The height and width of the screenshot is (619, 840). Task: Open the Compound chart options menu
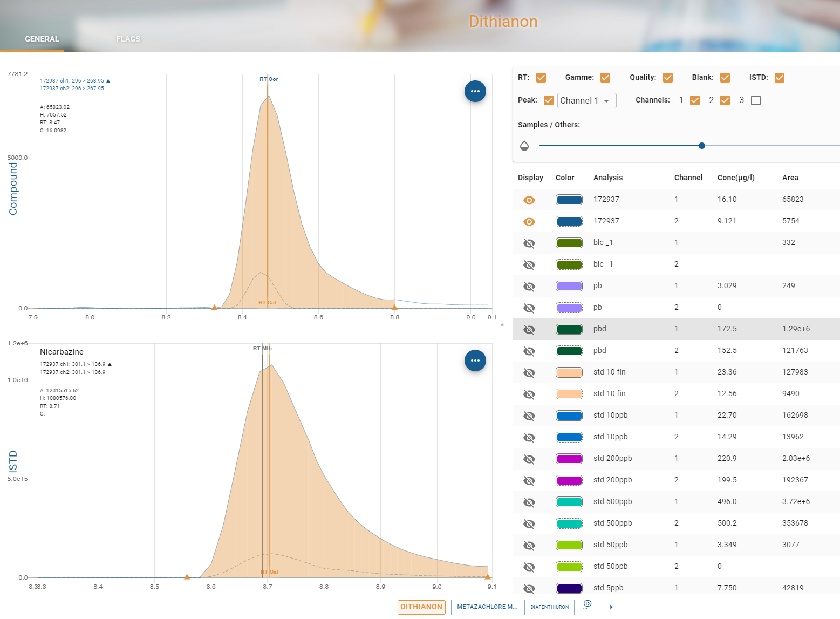(x=475, y=91)
